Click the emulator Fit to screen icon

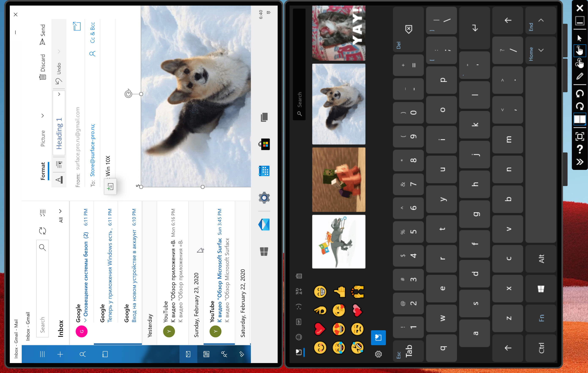(x=580, y=136)
